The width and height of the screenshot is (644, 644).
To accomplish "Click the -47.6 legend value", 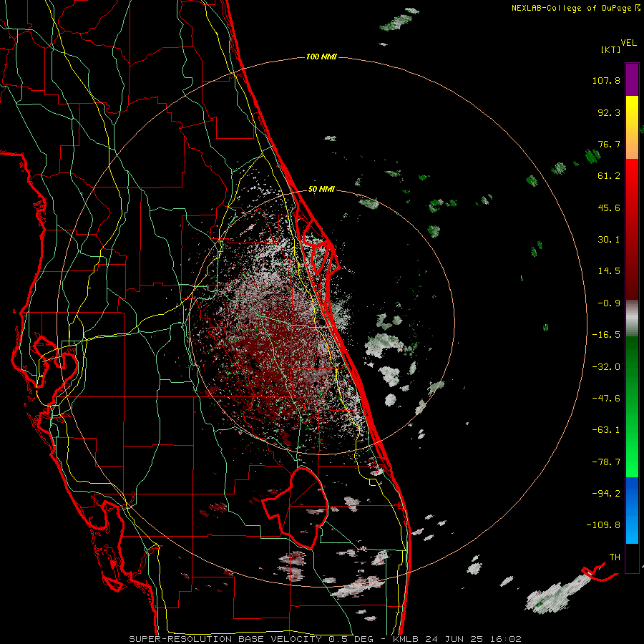I will point(606,399).
